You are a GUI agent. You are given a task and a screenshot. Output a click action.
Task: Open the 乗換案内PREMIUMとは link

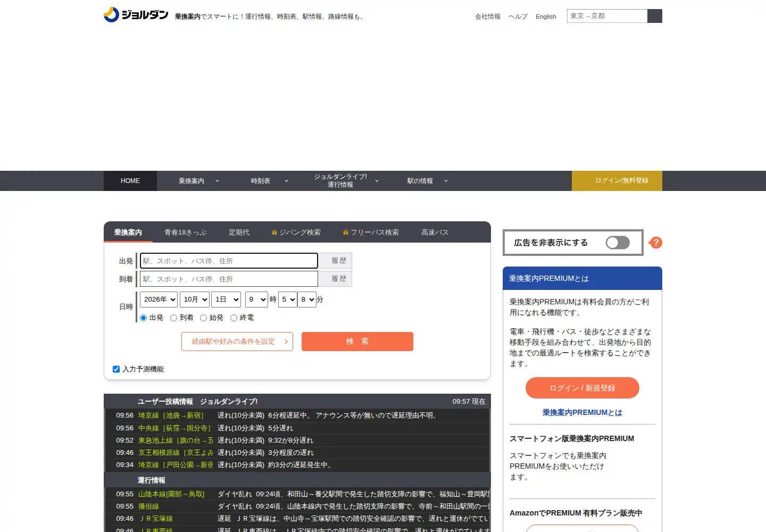tap(582, 412)
